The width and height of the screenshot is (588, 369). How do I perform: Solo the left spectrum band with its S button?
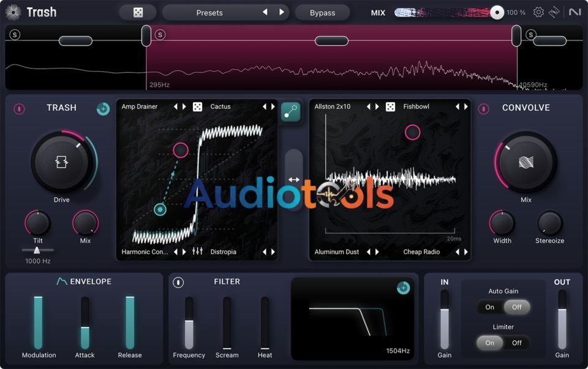(x=14, y=35)
